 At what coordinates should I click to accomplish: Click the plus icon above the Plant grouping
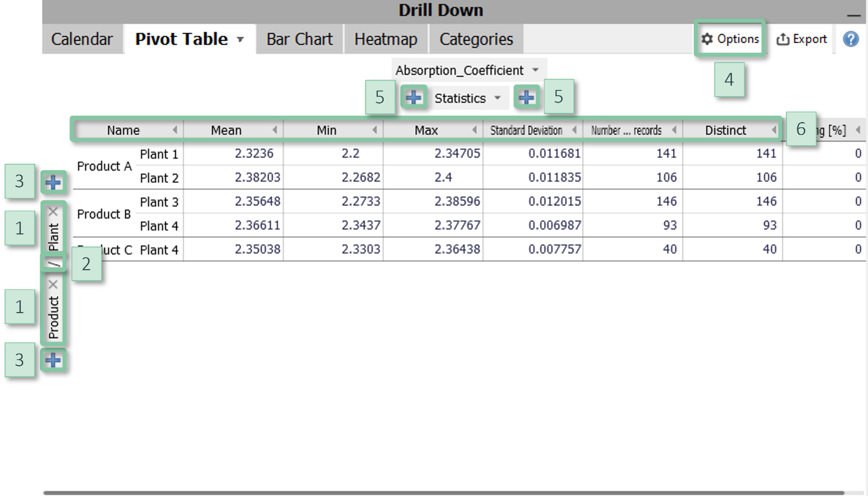(x=53, y=183)
